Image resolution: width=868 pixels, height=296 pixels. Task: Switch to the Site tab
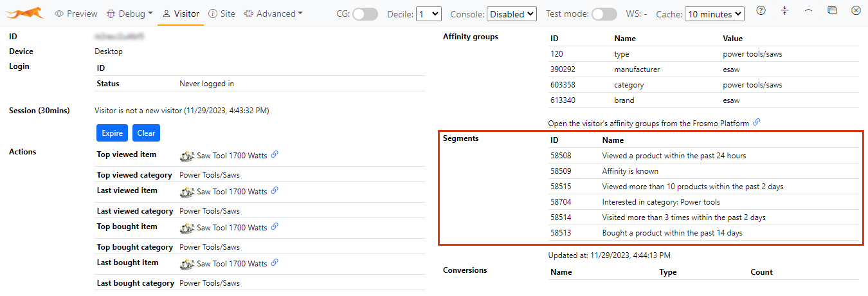[222, 14]
